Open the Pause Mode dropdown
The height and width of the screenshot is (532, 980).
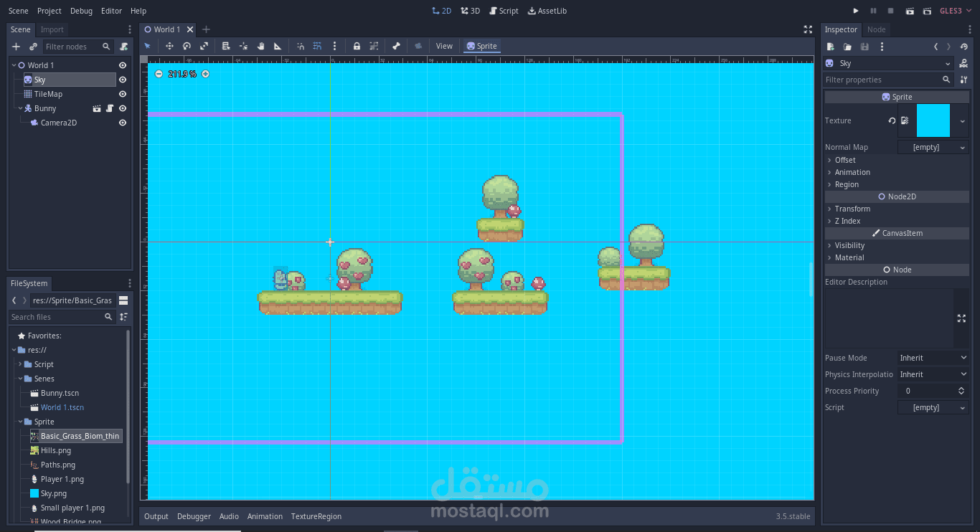pos(933,358)
